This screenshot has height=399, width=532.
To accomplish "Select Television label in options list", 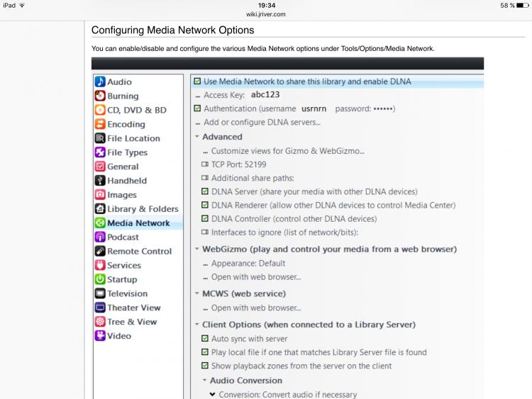I will tap(127, 293).
